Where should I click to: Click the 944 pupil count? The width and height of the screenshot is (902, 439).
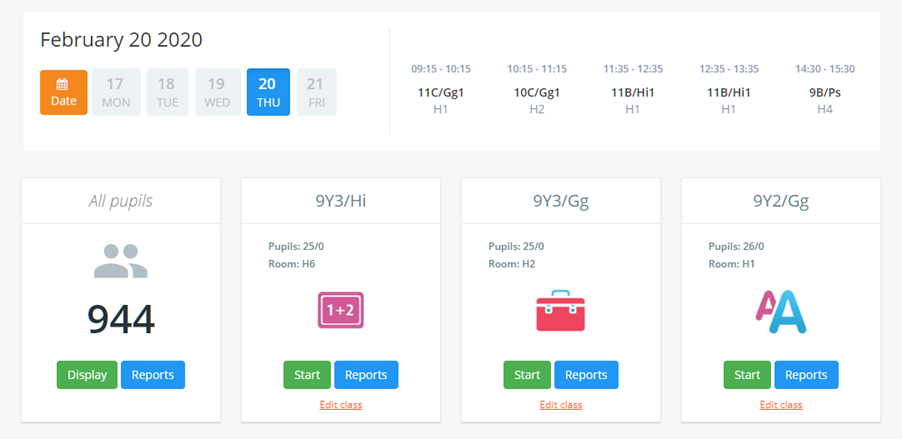pyautogui.click(x=121, y=320)
